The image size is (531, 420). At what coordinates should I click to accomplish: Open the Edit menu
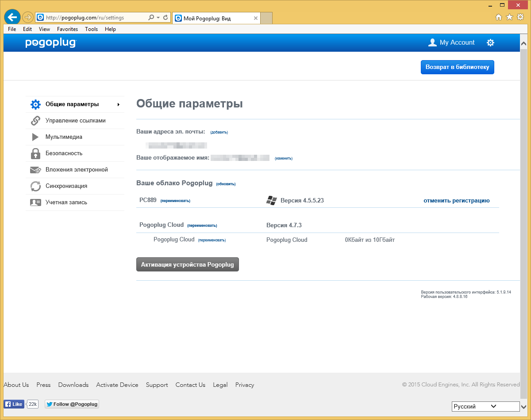27,29
